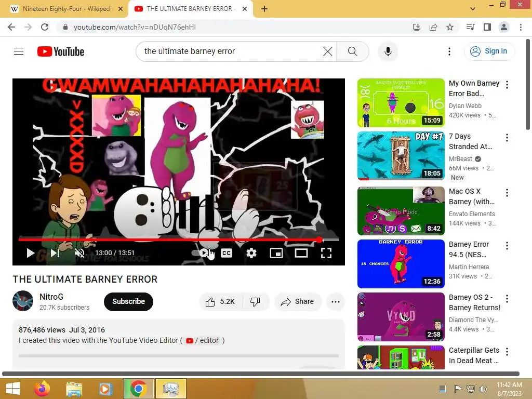Open Chrome three-dot menu

click(521, 27)
